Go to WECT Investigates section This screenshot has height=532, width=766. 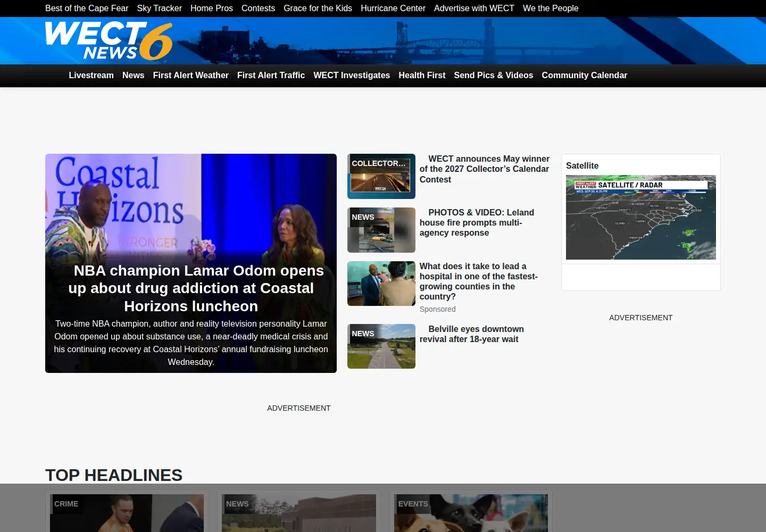tap(352, 76)
